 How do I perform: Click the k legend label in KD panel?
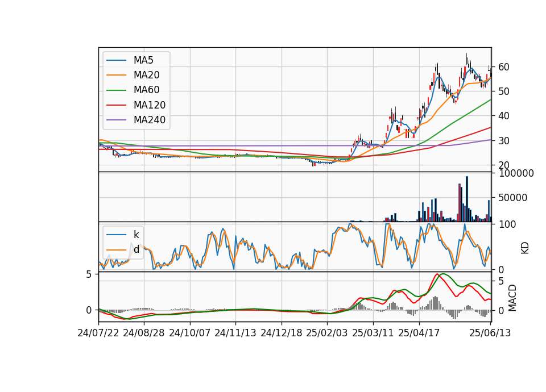(x=136, y=235)
